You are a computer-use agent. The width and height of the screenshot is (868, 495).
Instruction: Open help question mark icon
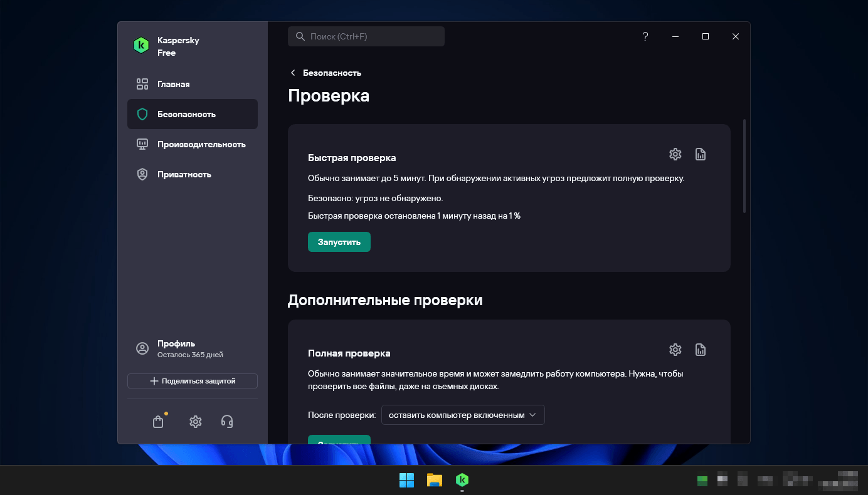(x=645, y=36)
